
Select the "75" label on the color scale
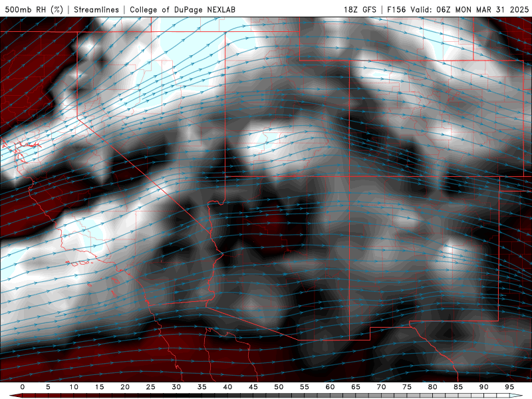(407, 387)
